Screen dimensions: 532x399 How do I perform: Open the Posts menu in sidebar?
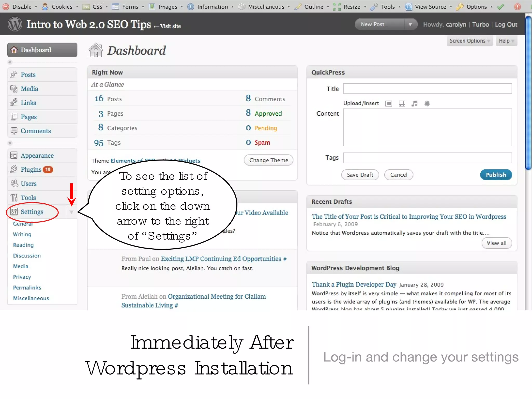click(x=28, y=75)
